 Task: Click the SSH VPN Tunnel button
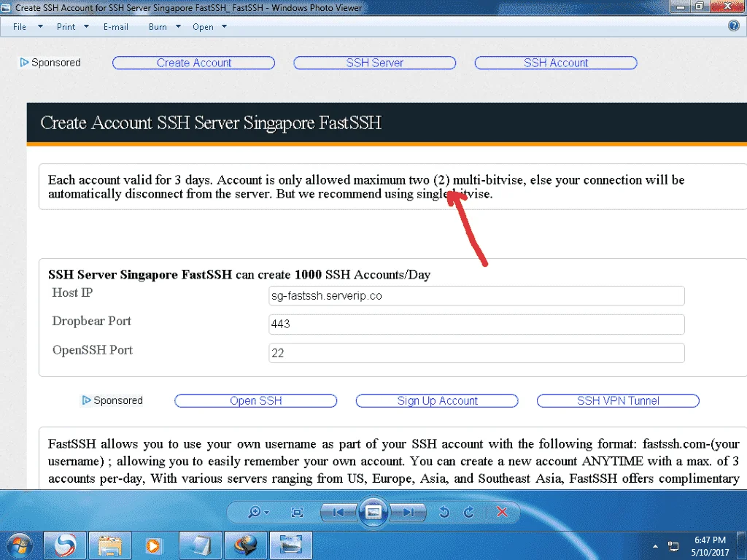pos(619,401)
